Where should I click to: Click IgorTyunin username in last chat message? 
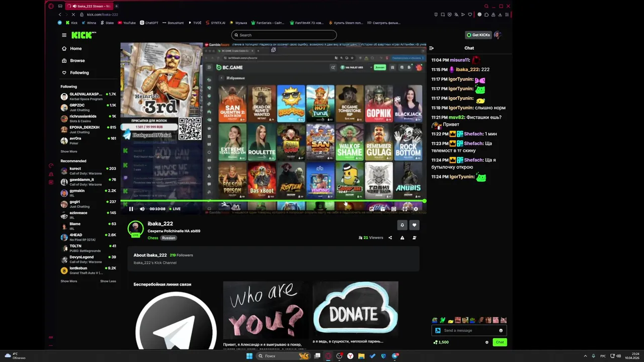click(461, 177)
